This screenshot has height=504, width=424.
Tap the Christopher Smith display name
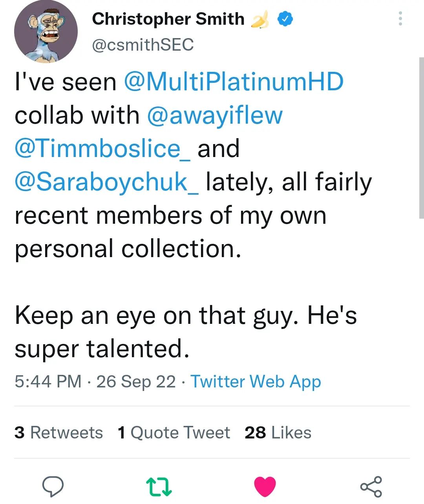pyautogui.click(x=168, y=19)
